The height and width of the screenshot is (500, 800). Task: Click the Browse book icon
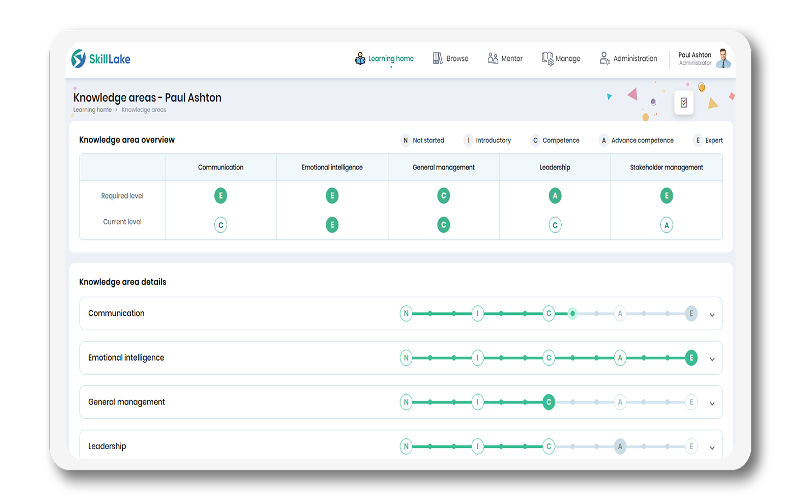(x=437, y=59)
